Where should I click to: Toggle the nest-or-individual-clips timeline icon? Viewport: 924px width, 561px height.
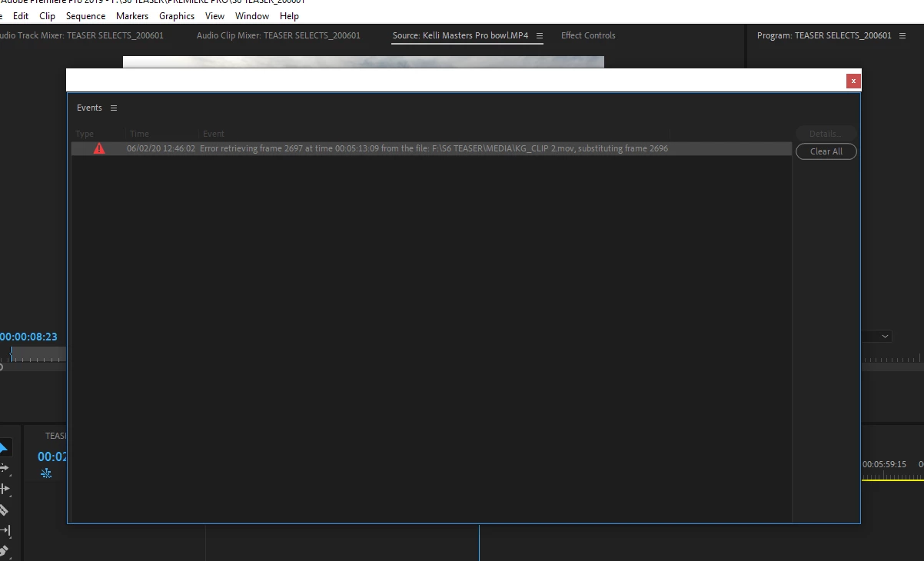click(x=46, y=473)
